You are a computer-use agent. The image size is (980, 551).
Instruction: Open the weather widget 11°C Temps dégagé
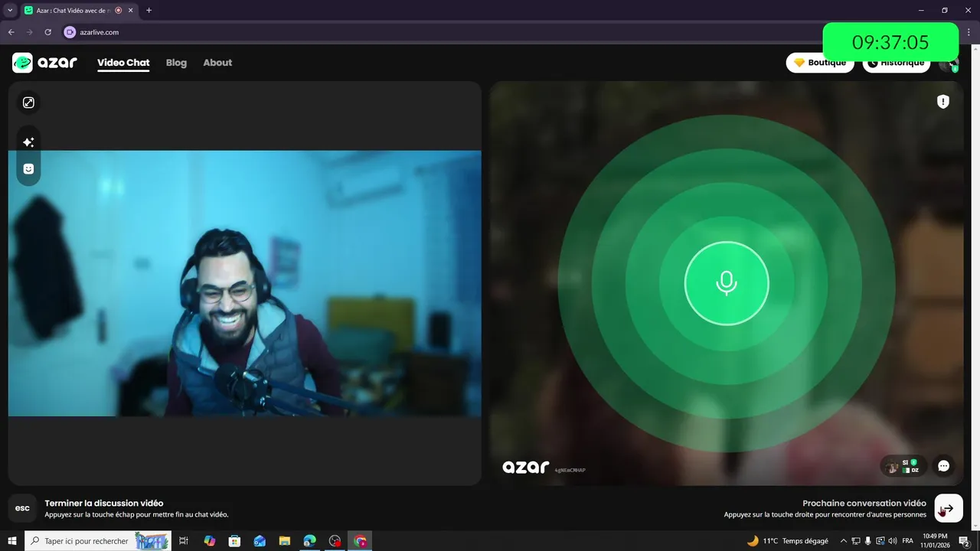[x=787, y=541]
